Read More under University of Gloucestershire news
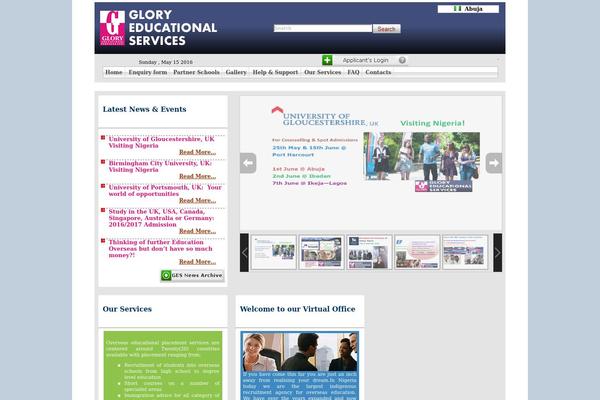Screen dimensions: 600x400 click(197, 152)
